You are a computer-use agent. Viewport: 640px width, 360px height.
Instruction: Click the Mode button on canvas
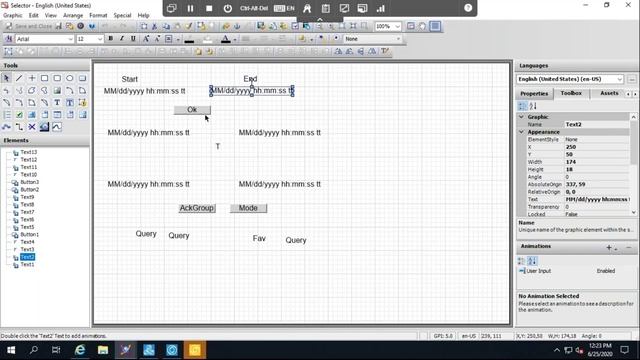248,208
